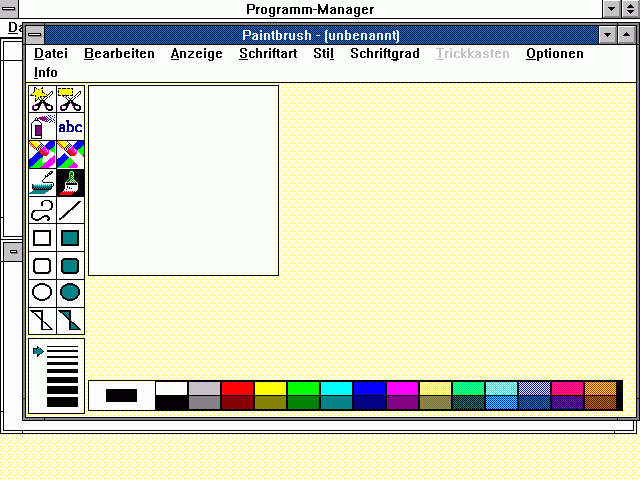Image resolution: width=640 pixels, height=480 pixels.
Task: Select the empty Rounded Box tool
Action: 42,266
